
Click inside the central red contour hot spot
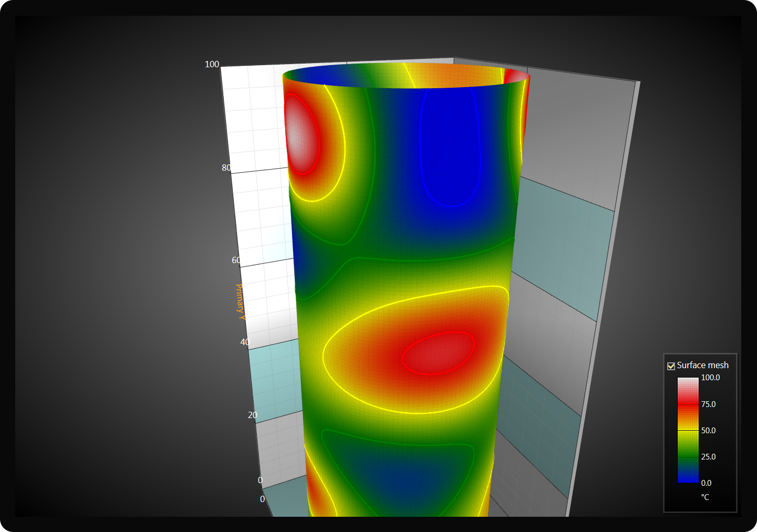point(439,353)
